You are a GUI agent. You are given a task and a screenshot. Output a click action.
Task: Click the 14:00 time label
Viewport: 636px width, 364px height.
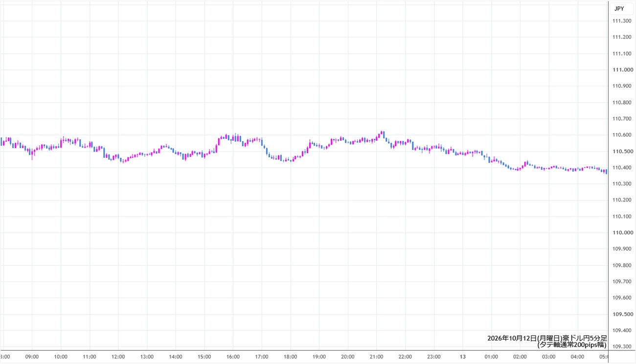pyautogui.click(x=176, y=357)
